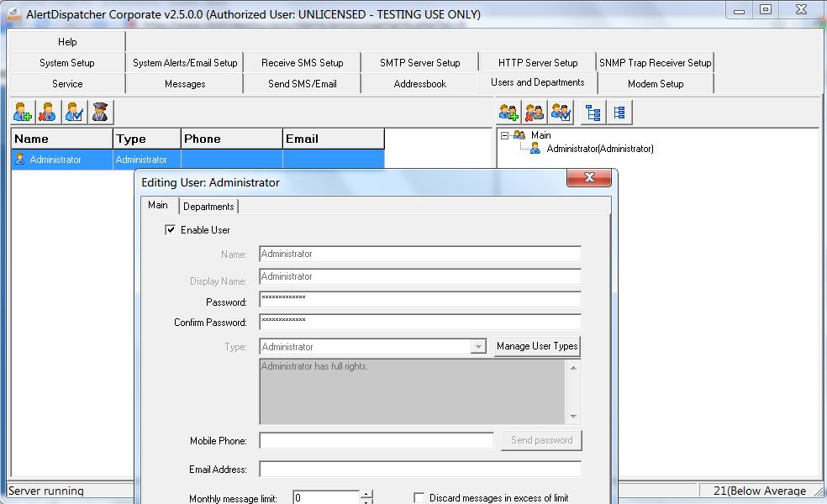827x504 pixels.
Task: Click the Mobile Phone input field
Action: tap(376, 441)
